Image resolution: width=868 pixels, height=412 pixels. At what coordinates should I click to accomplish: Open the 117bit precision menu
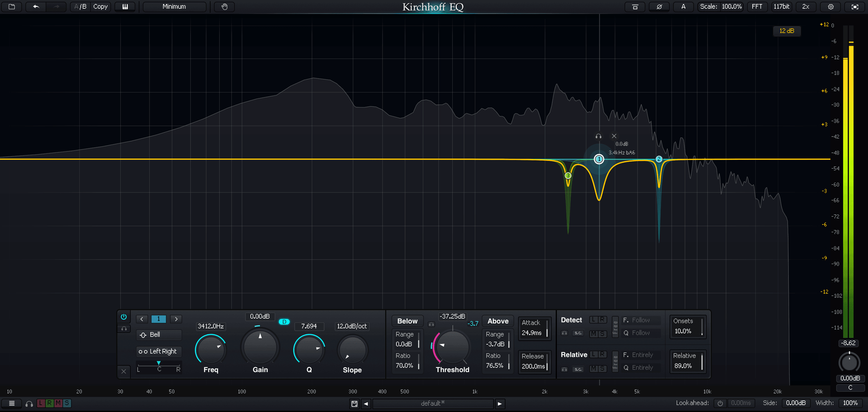coord(782,7)
